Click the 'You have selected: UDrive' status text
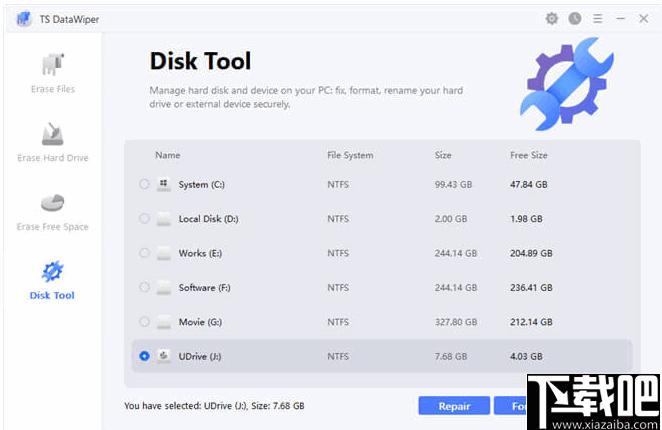Image resolution: width=662 pixels, height=430 pixels. point(214,406)
